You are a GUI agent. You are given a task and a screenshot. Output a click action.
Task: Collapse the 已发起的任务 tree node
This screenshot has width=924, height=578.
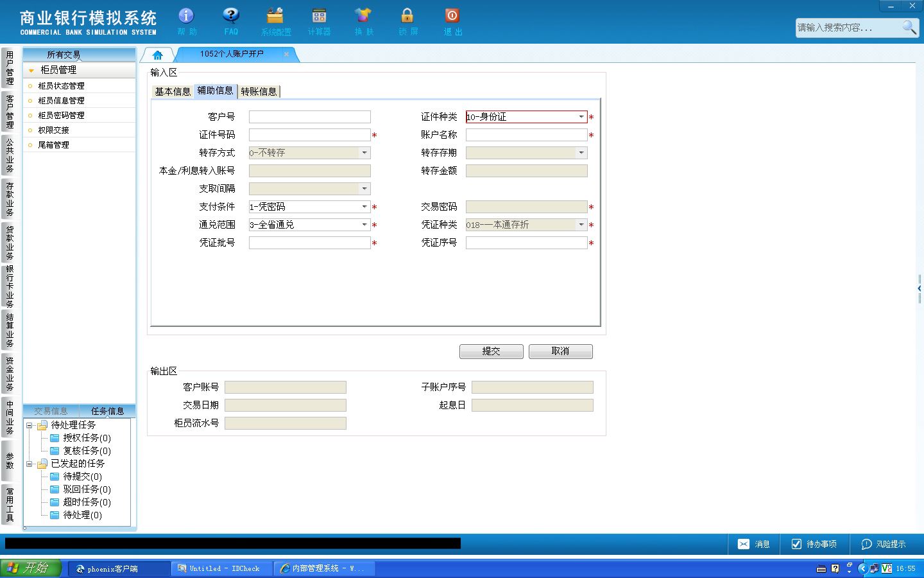coord(29,464)
